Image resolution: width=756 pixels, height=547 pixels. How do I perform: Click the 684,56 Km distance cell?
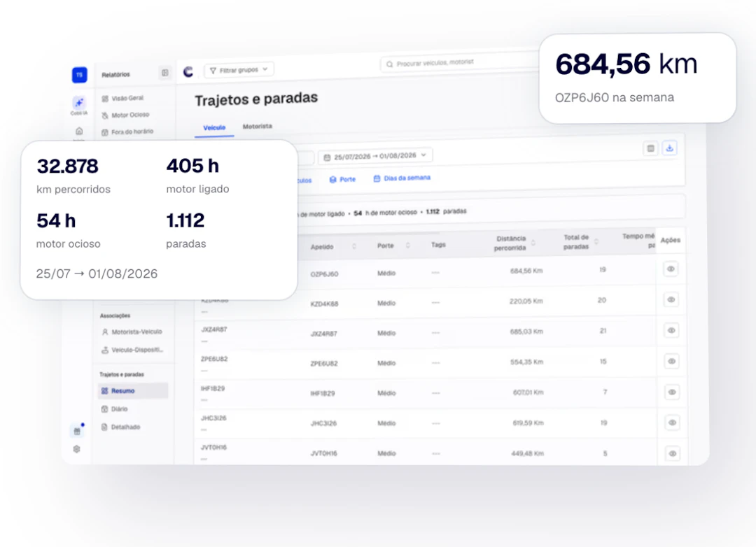pos(526,271)
